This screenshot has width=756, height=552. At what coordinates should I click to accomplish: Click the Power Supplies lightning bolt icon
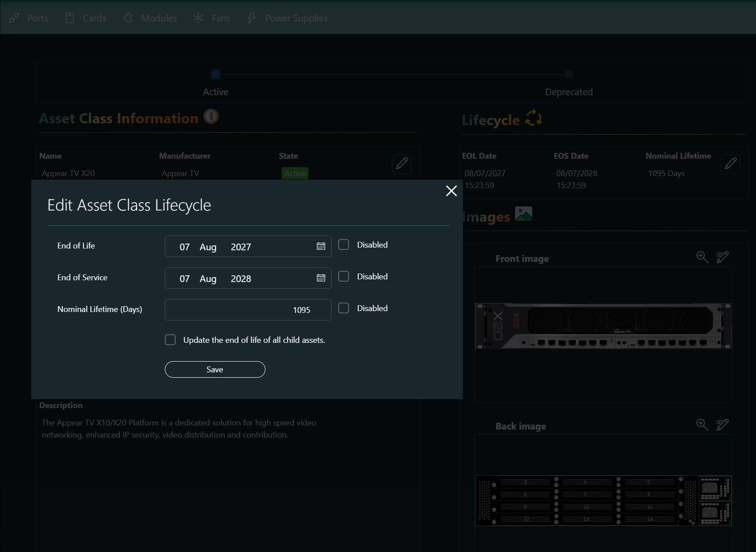click(x=251, y=18)
